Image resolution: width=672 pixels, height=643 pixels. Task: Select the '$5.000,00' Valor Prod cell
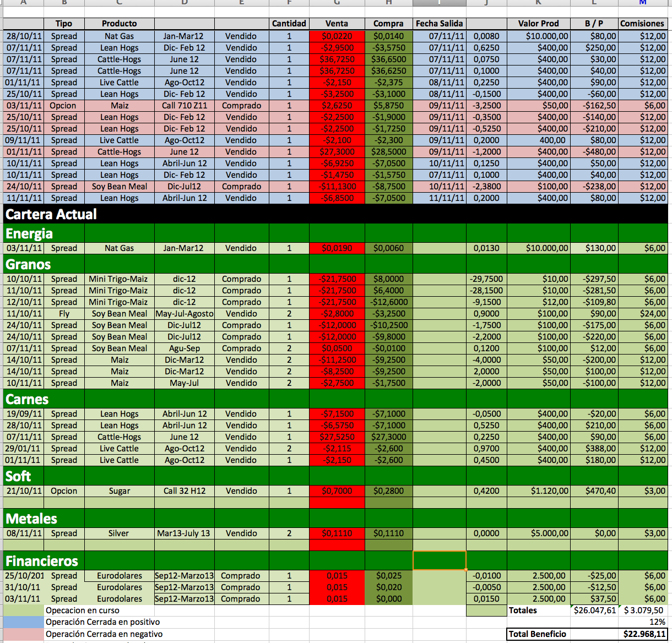pos(538,533)
